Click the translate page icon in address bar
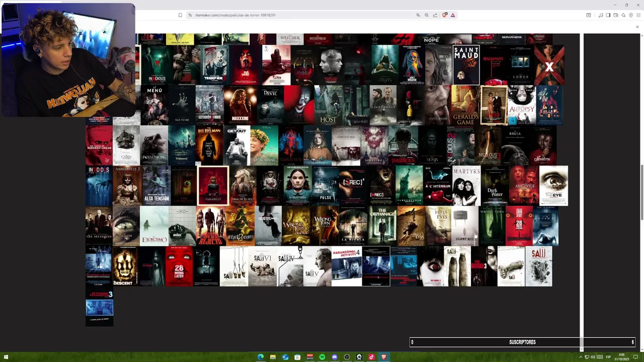This screenshot has width=644, height=362. click(x=418, y=15)
